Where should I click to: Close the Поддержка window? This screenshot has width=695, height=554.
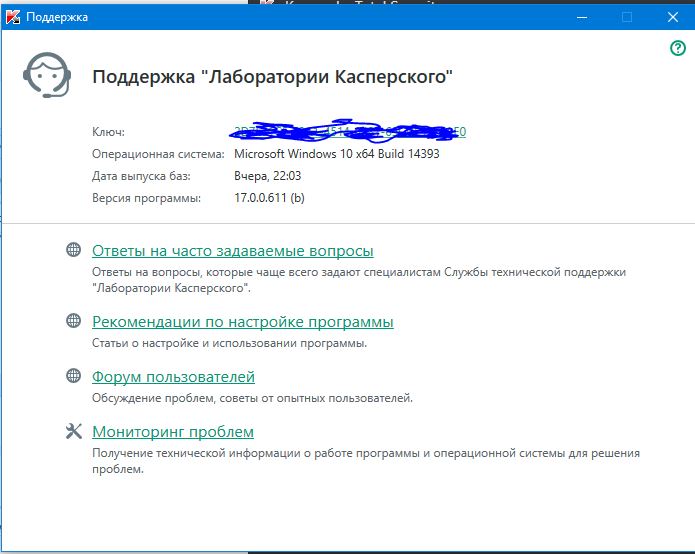(x=673, y=17)
